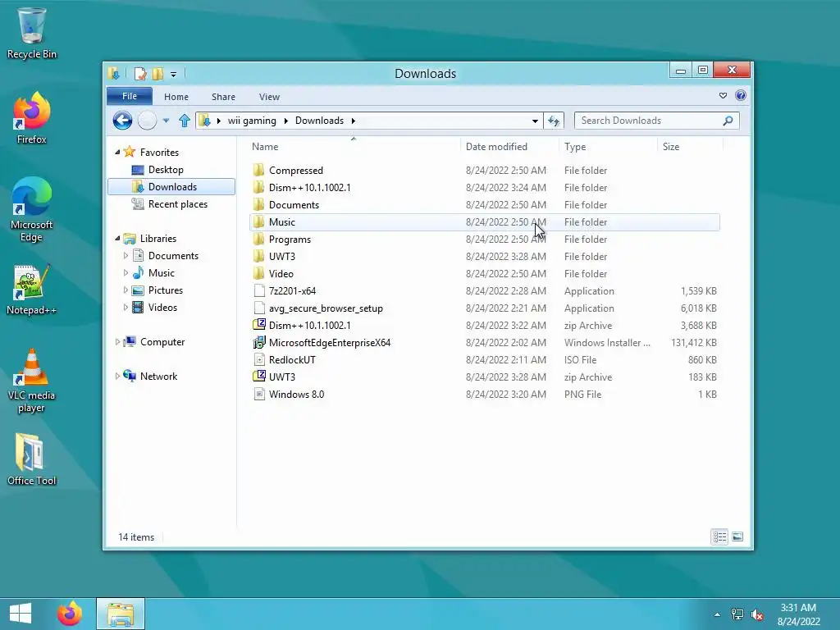Select the Programs folder icon
Image resolution: width=840 pixels, height=630 pixels.
[x=258, y=239]
